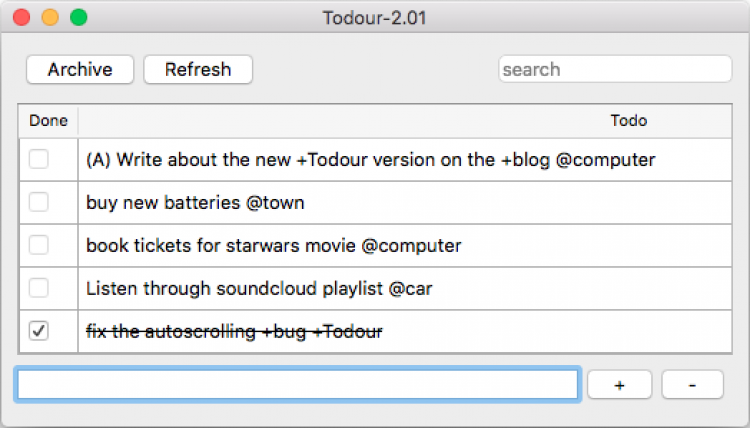Check off the +Todour blog writing task
Image resolution: width=750 pixels, height=428 pixels.
(39, 159)
